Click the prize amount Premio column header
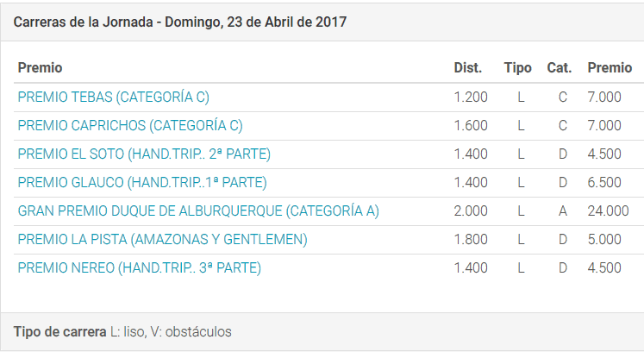The image size is (644, 352). tap(610, 67)
